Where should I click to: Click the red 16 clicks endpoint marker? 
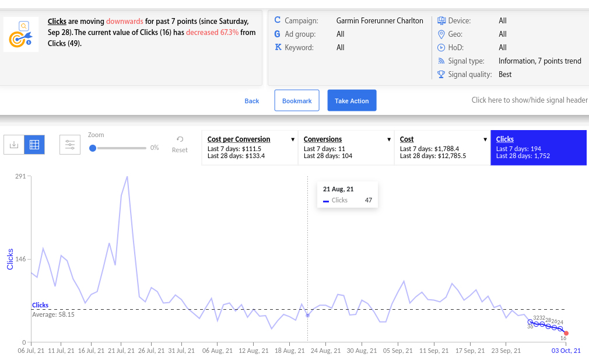point(566,333)
